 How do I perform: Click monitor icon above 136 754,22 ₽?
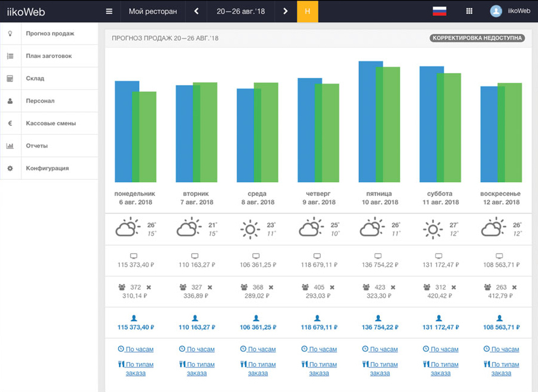378,256
